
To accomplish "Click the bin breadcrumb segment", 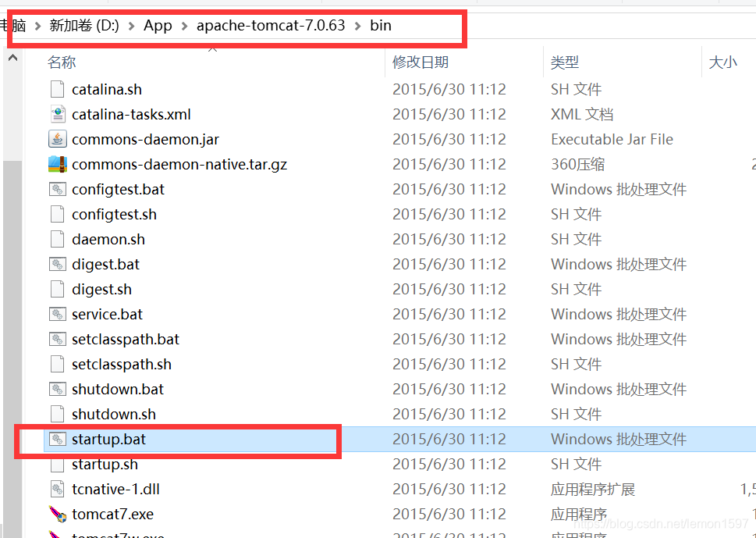I will point(381,25).
